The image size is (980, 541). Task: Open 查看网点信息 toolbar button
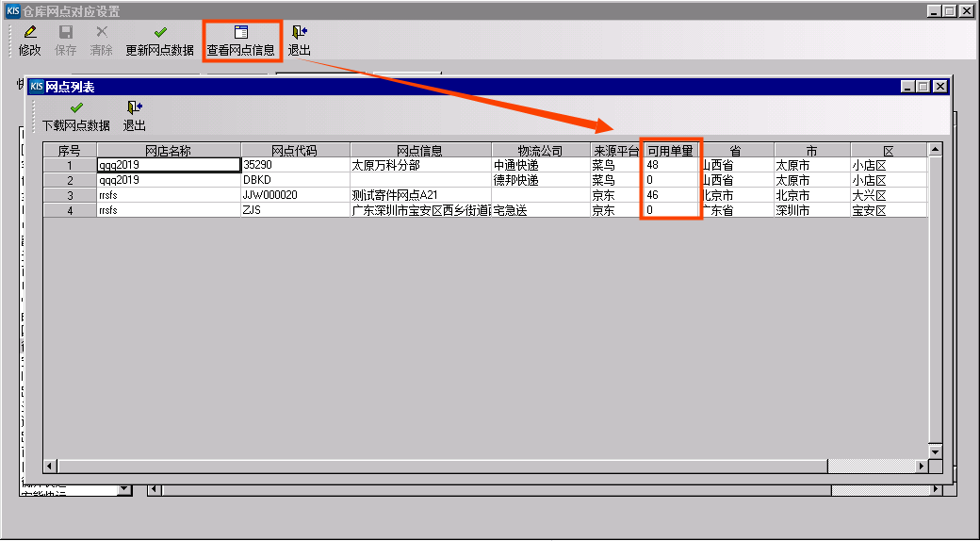241,41
